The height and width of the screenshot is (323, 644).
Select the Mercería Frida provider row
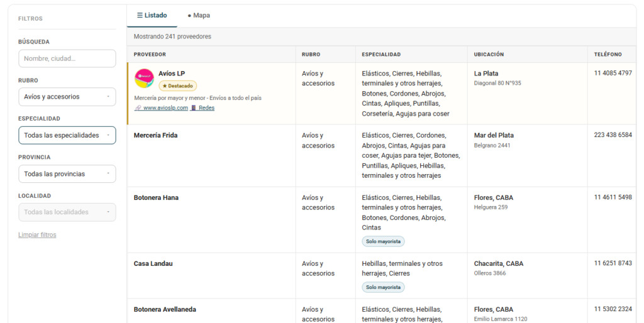click(382, 156)
